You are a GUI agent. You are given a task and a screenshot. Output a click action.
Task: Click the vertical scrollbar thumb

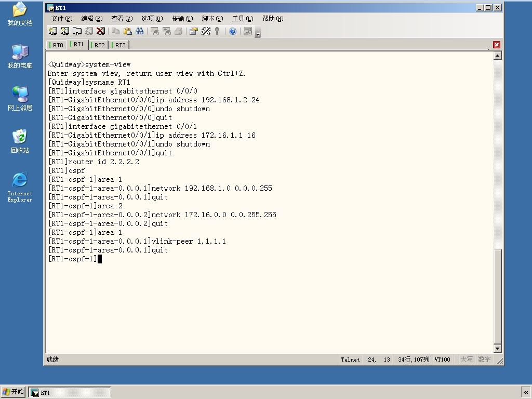point(497,297)
